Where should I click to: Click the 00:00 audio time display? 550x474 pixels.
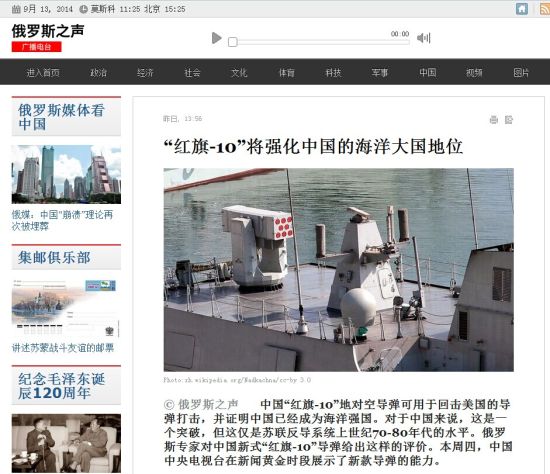pyautogui.click(x=400, y=34)
